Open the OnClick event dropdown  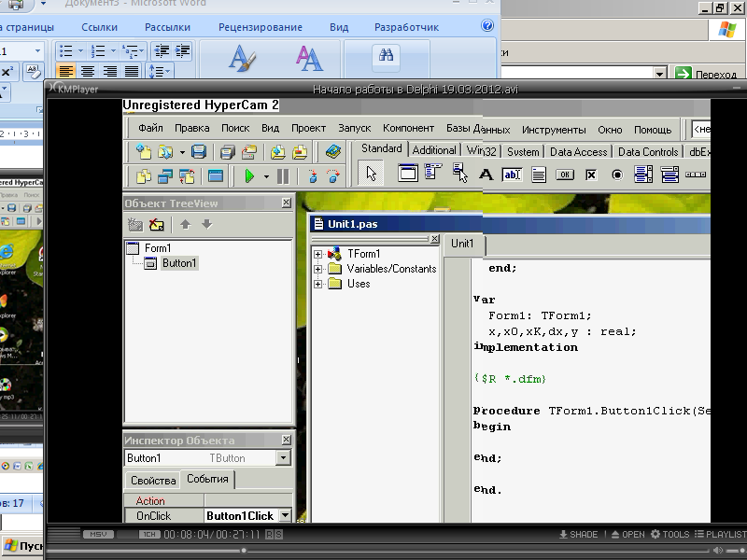tap(285, 515)
